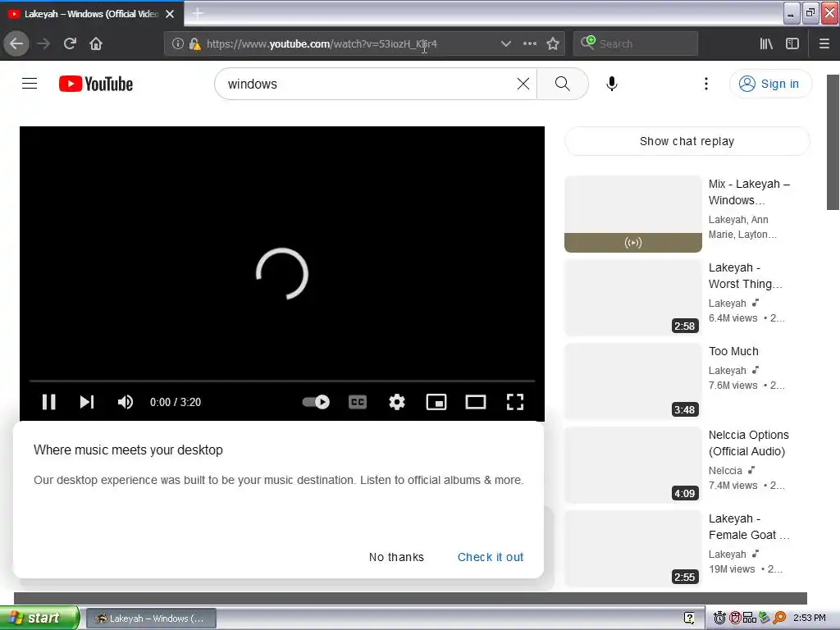Toggle the autoplay switch

(x=316, y=402)
